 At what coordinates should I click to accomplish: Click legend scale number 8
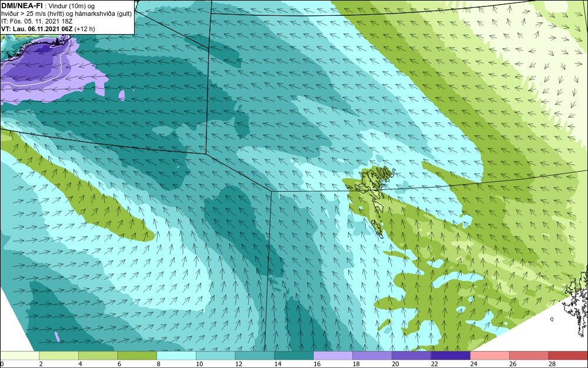pyautogui.click(x=158, y=364)
